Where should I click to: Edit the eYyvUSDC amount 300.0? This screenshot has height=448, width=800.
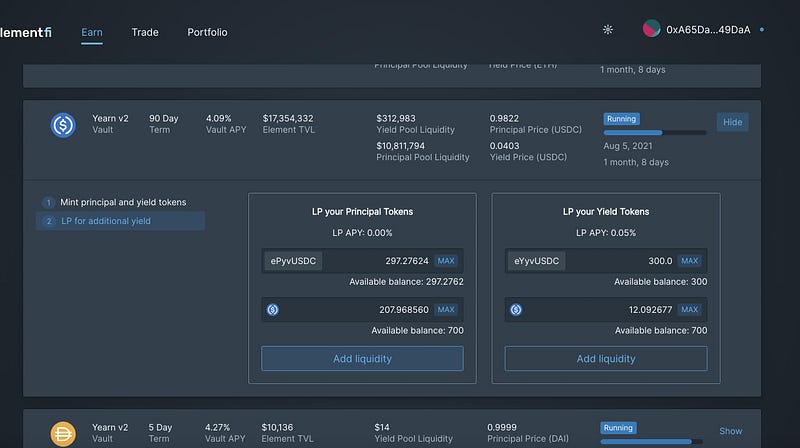[660, 261]
